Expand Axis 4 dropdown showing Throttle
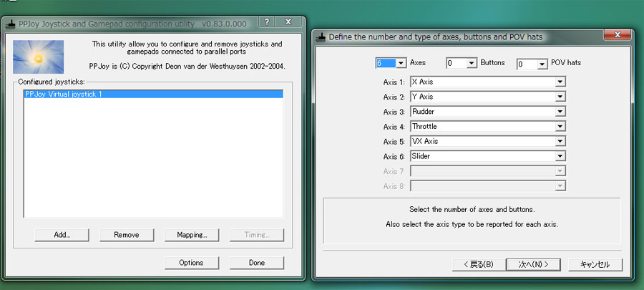 click(x=560, y=127)
